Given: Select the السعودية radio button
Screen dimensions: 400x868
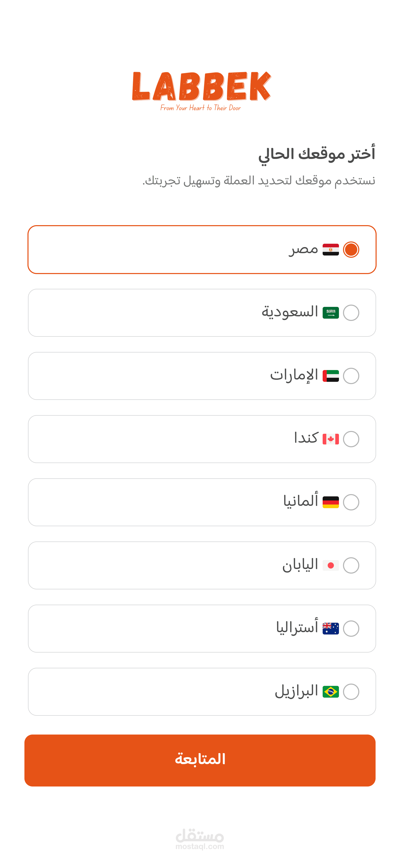Looking at the screenshot, I should pyautogui.click(x=351, y=313).
